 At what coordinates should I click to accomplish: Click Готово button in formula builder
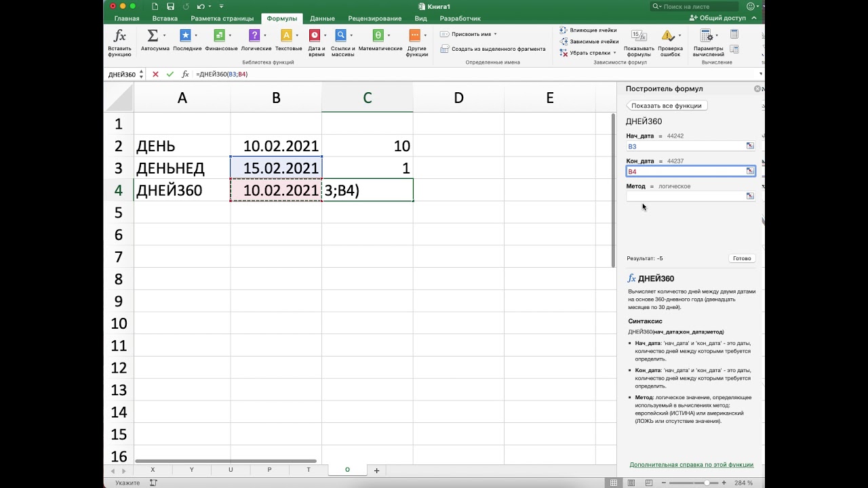[x=742, y=258]
